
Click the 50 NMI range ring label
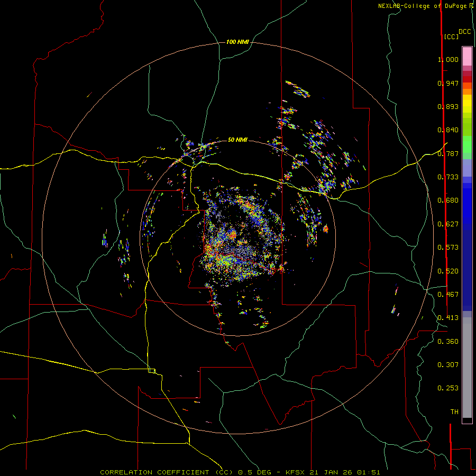(x=237, y=140)
